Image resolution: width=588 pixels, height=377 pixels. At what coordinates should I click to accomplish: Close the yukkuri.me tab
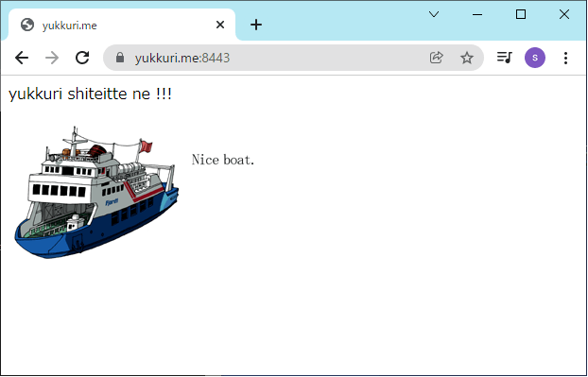pyautogui.click(x=220, y=25)
